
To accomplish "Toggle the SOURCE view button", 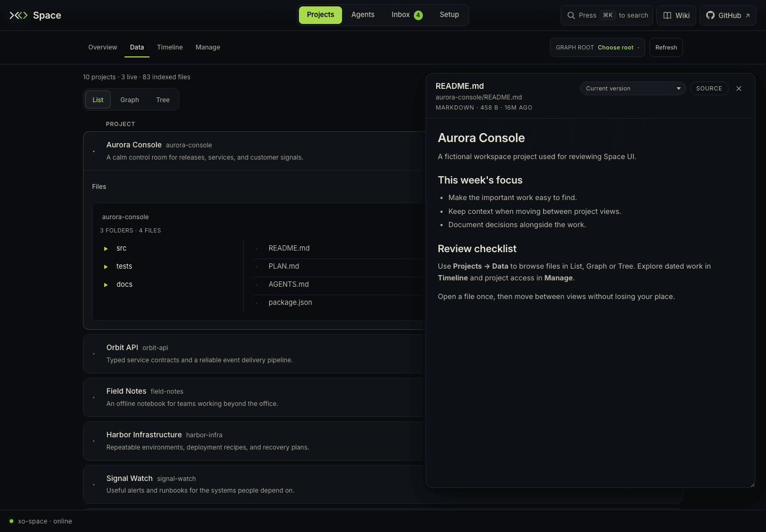I will click(x=709, y=89).
